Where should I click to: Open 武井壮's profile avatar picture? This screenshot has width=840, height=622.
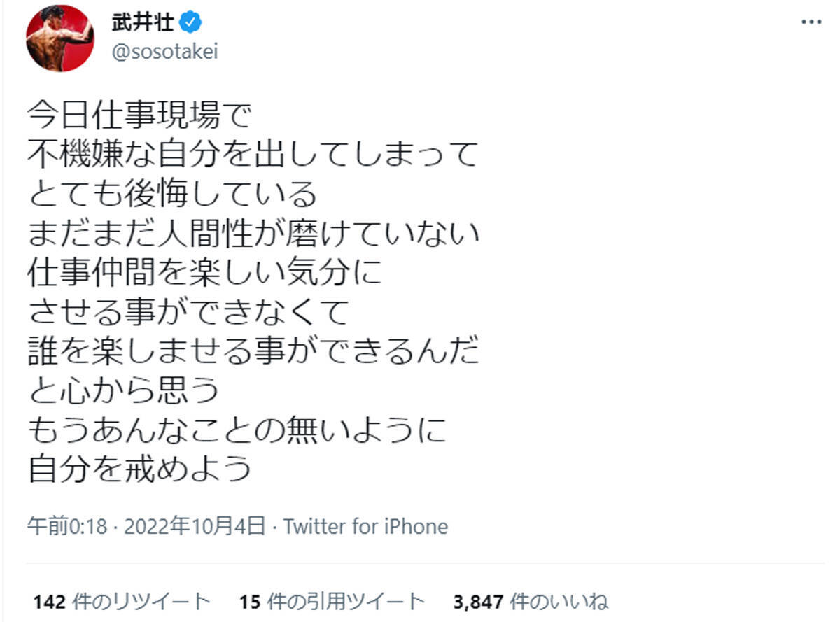(60, 36)
